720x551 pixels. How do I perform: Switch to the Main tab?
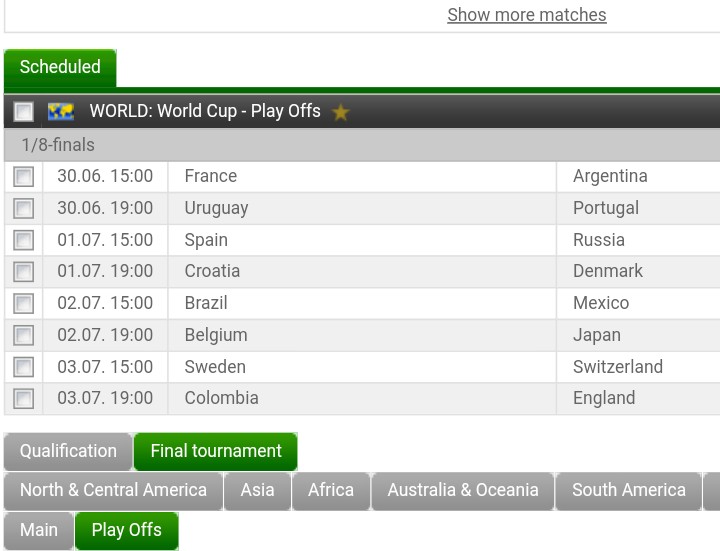point(39,530)
